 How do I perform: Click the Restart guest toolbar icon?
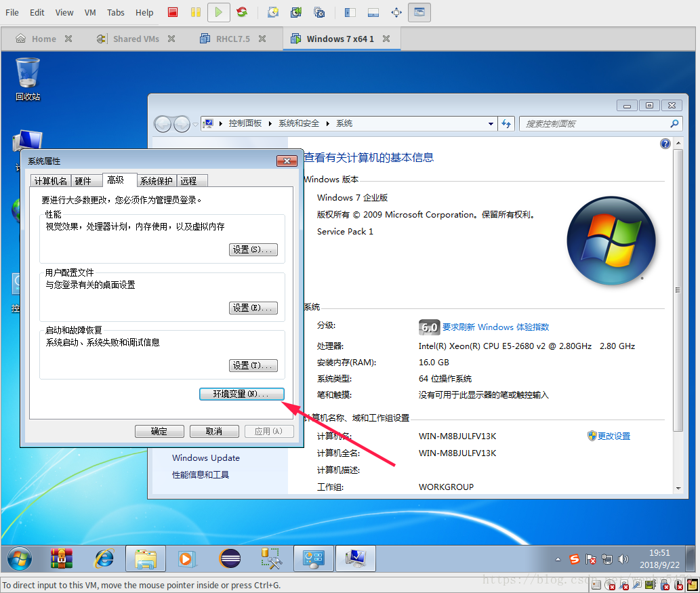pos(242,12)
